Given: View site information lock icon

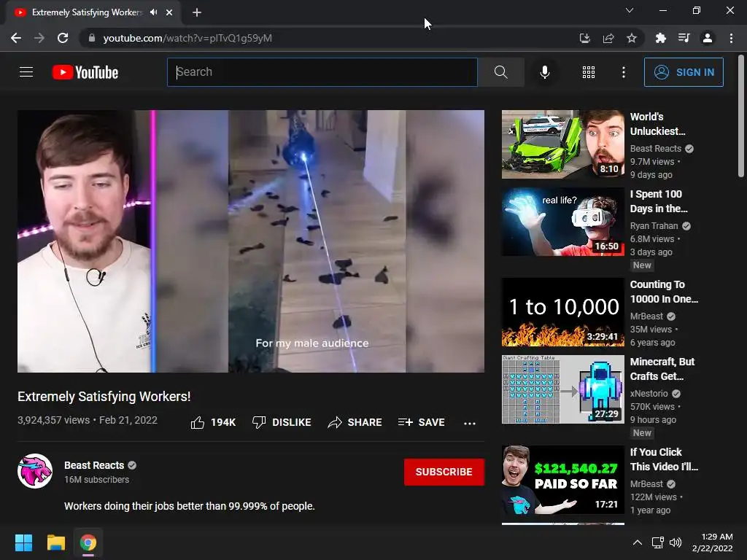Looking at the screenshot, I should [92, 38].
